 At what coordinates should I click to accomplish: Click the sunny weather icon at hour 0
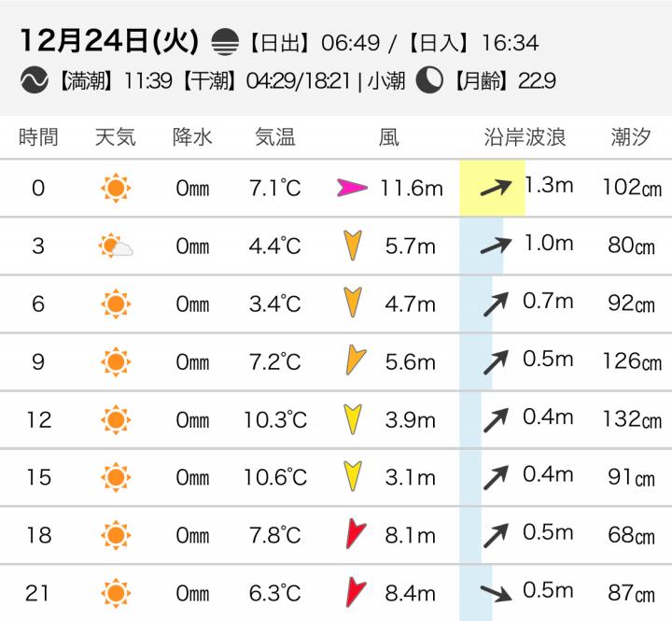116,189
